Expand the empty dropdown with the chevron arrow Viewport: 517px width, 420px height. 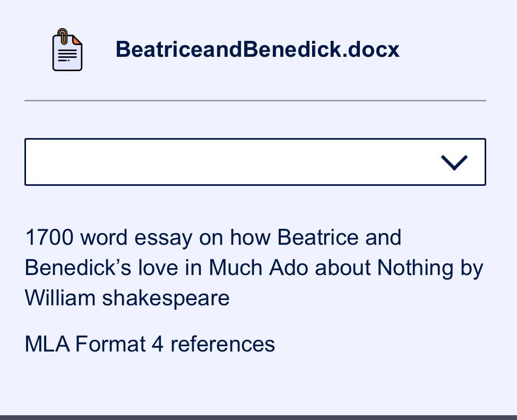point(454,162)
